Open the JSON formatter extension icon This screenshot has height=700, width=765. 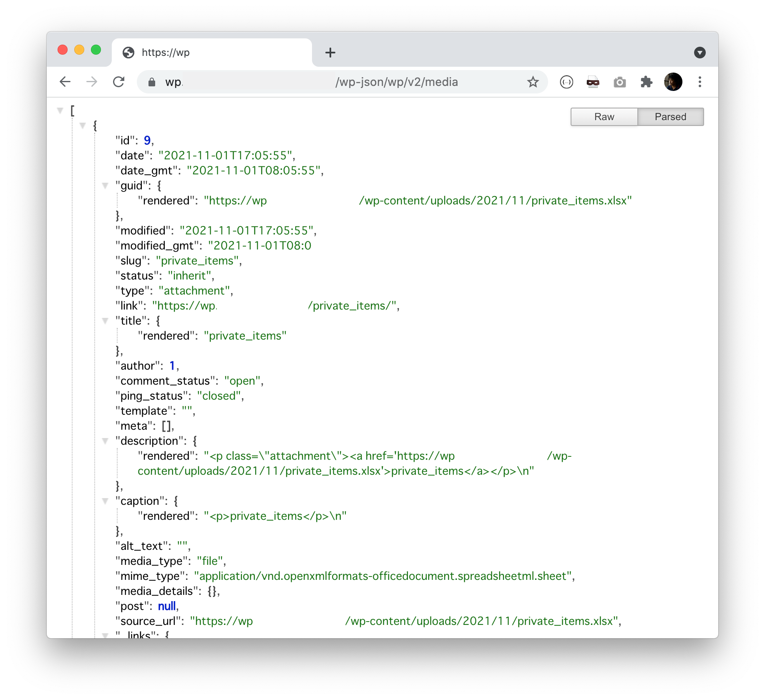coord(566,82)
